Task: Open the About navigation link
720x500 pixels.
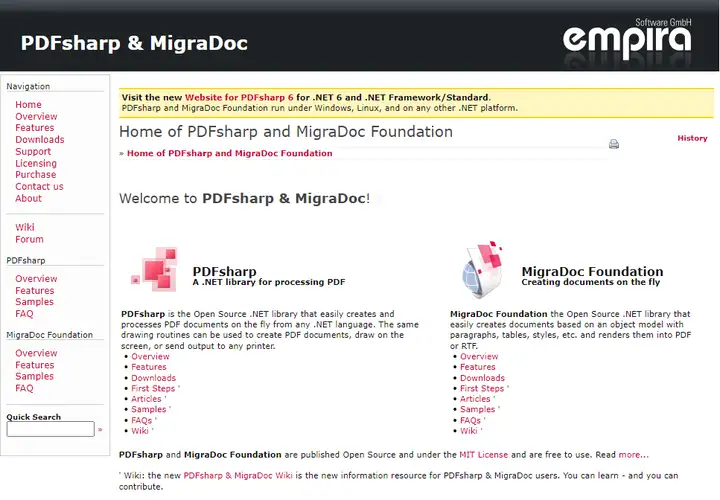Action: coord(28,198)
